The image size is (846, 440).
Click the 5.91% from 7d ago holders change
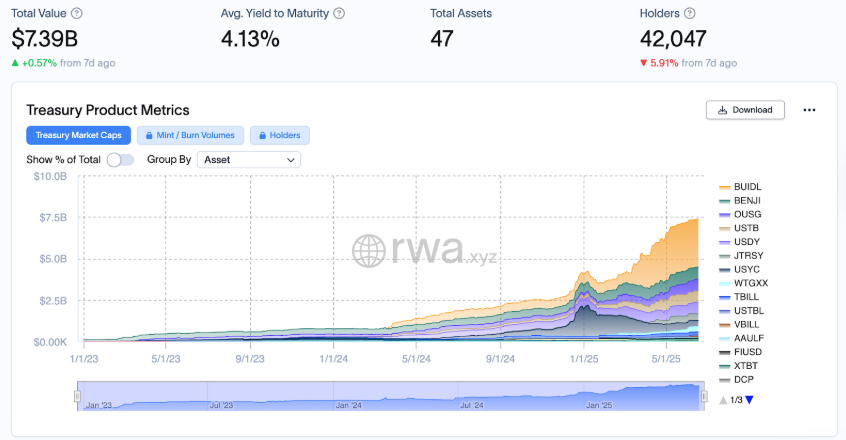(688, 63)
